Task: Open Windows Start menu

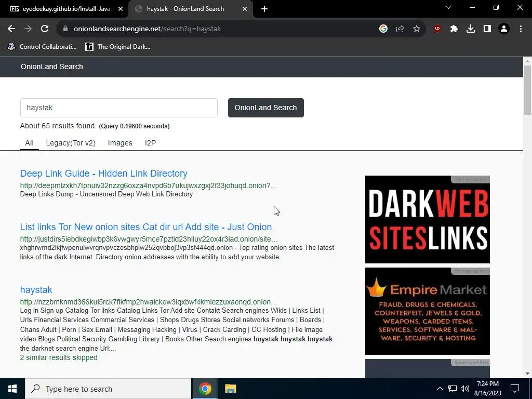Action: (12, 389)
